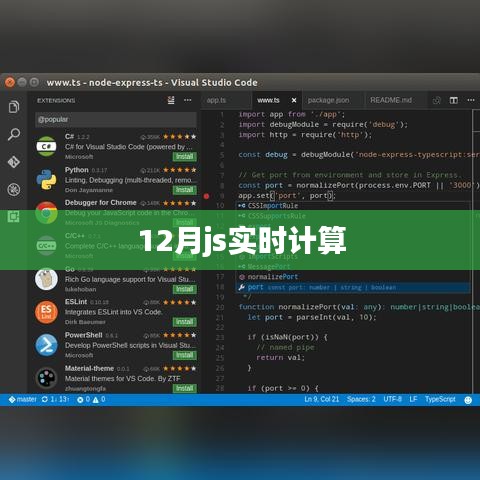Screen dimensions: 480x480
Task: Switch to the app.ts tab
Action: tap(216, 100)
